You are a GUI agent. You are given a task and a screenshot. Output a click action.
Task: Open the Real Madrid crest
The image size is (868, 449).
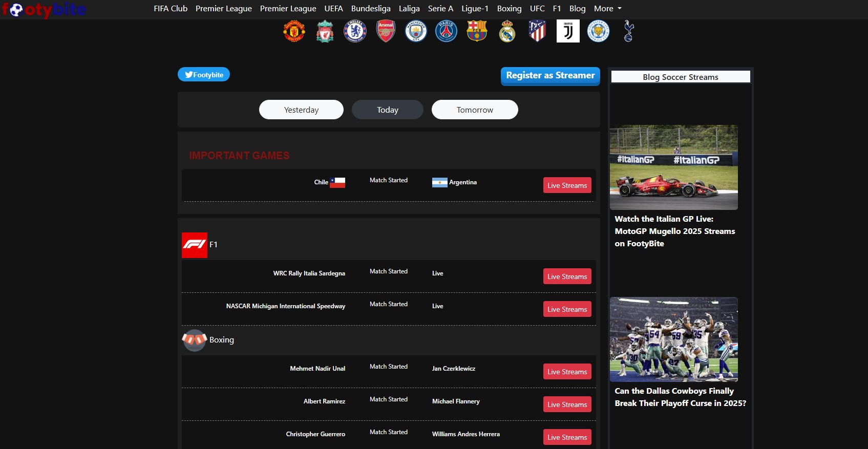click(x=507, y=31)
